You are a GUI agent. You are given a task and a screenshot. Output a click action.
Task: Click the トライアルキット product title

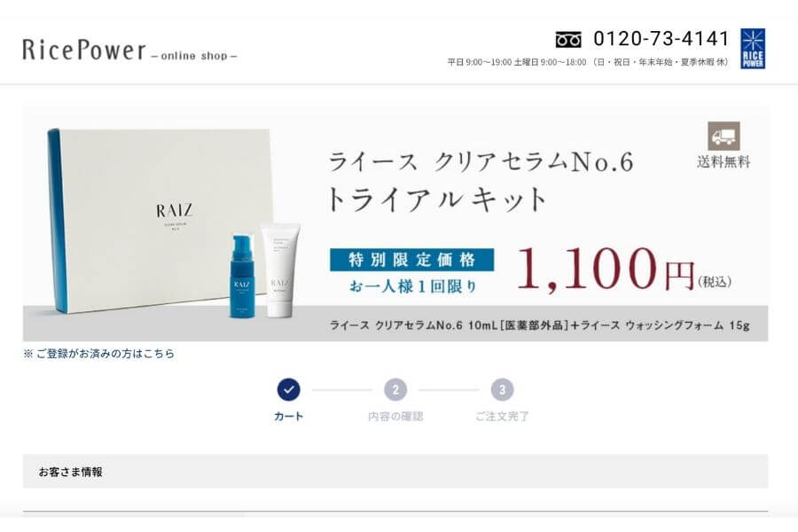436,199
